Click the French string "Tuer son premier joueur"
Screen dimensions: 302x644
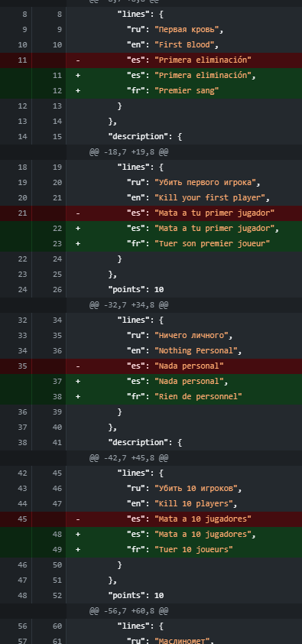(212, 244)
